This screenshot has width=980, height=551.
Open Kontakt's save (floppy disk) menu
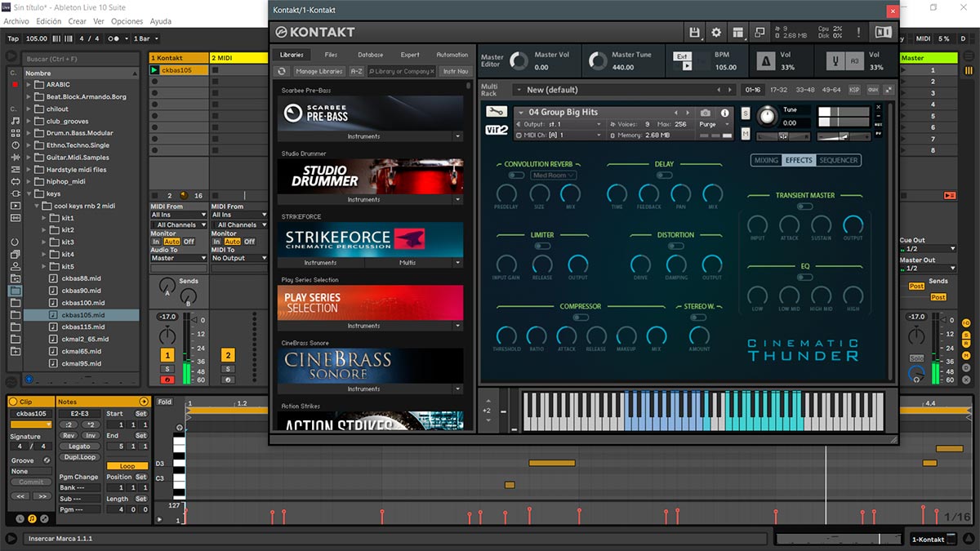695,33
